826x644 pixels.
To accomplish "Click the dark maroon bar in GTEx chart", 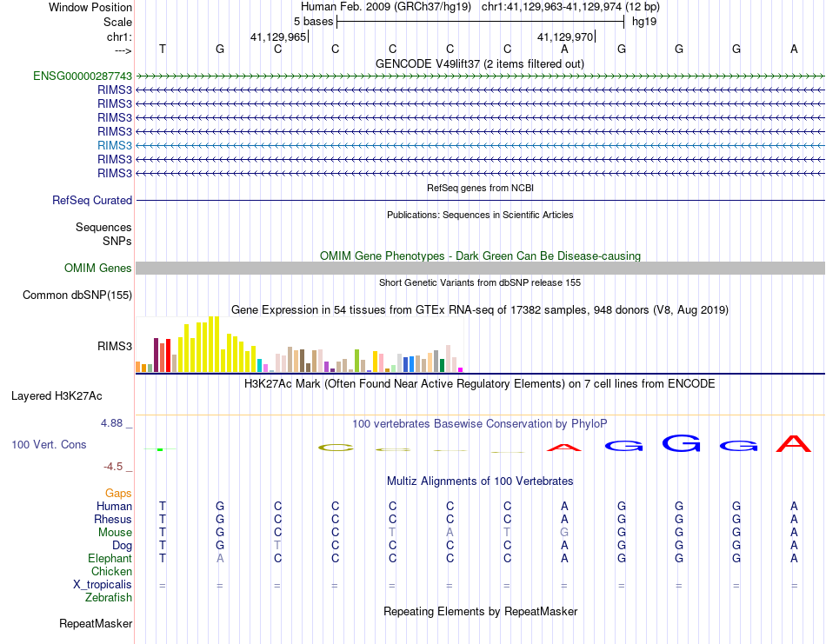I will 156,355.
